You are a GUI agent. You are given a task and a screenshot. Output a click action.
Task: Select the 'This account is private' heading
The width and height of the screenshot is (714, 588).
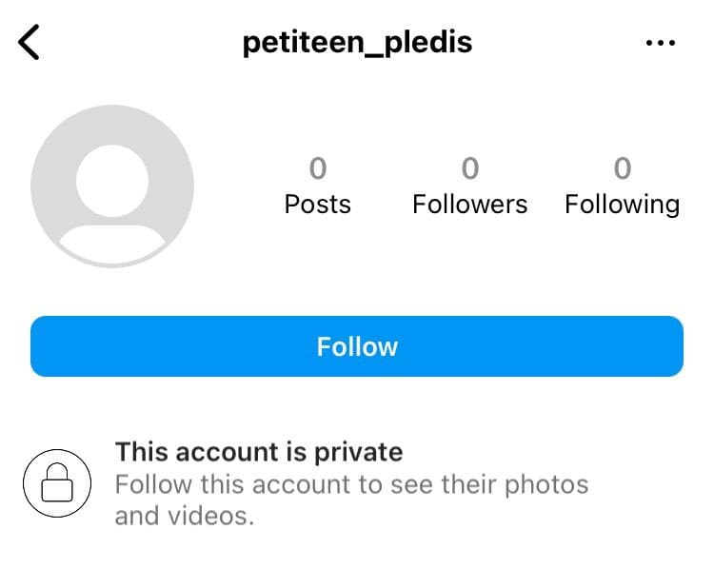tap(259, 453)
